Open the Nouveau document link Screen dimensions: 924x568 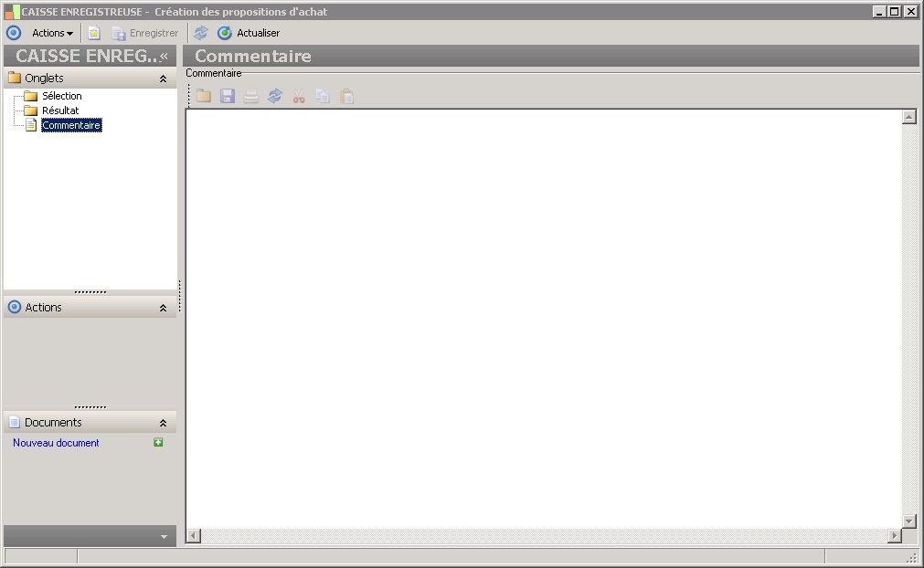[56, 443]
